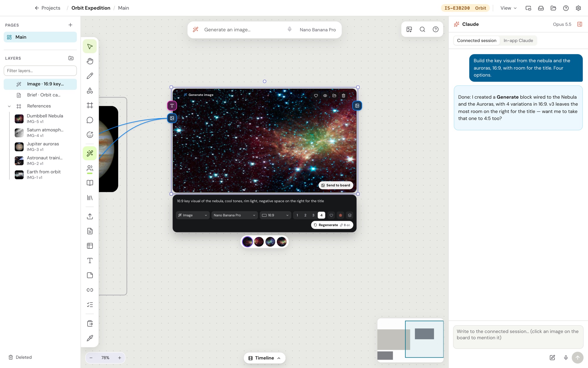Select the link tool in toolbar

coord(90,290)
